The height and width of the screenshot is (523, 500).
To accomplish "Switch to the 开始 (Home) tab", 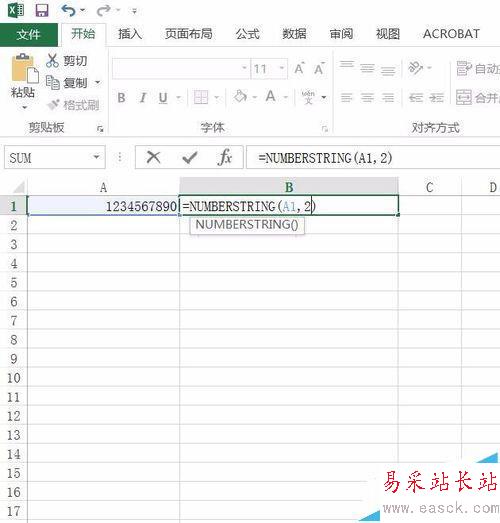I will click(83, 34).
